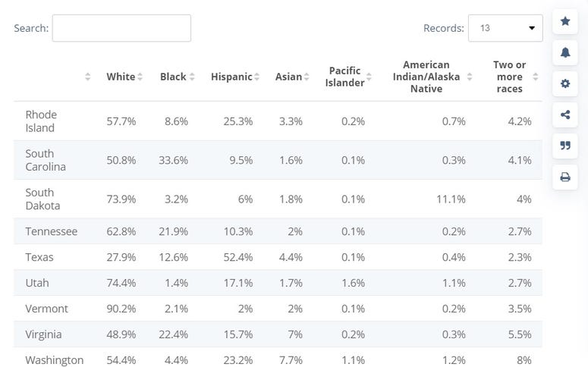Screen dimensions: 588x367
Task: Click the share icon
Action: tap(565, 115)
